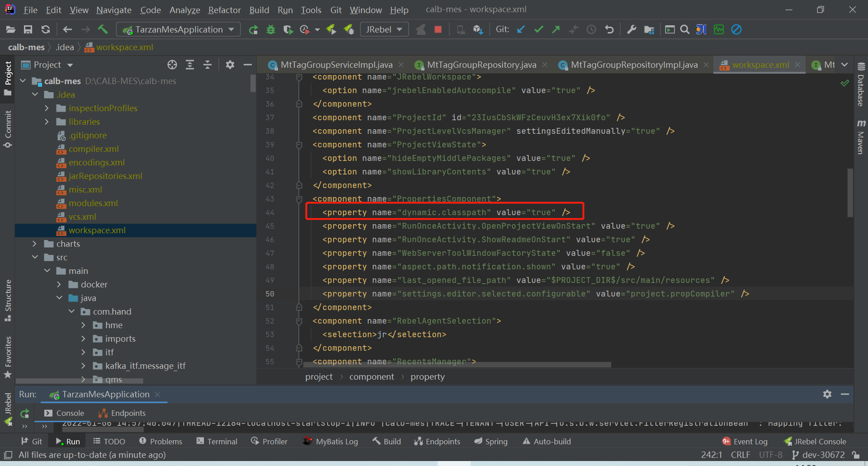This screenshot has height=466, width=868.
Task: Stop the running application
Action: pyautogui.click(x=438, y=30)
